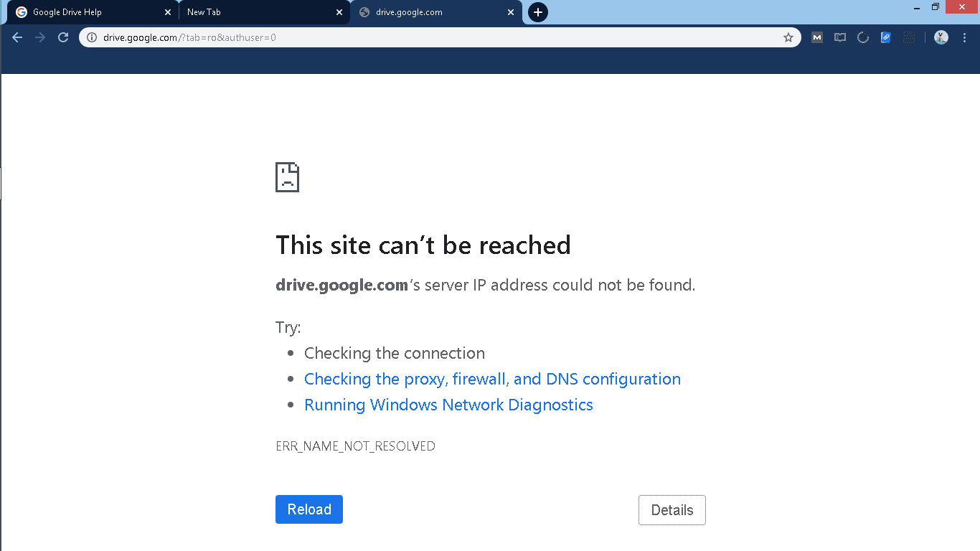Screen dimensions: 980x551
Task: Click the Details button
Action: tap(672, 510)
